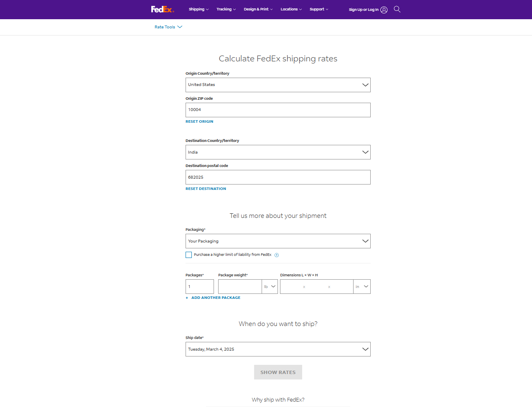Click the user profile icon
Viewport: 532px width, 407px height.
[384, 10]
